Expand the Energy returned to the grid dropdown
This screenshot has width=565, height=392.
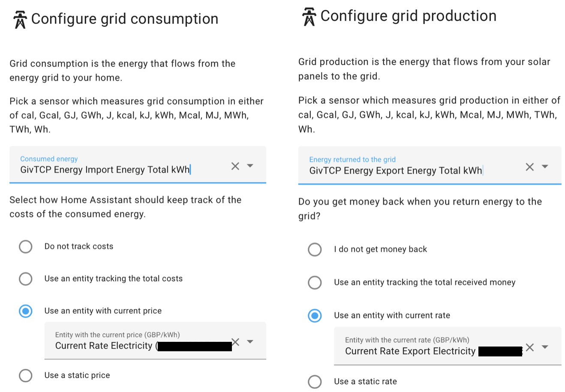point(545,167)
